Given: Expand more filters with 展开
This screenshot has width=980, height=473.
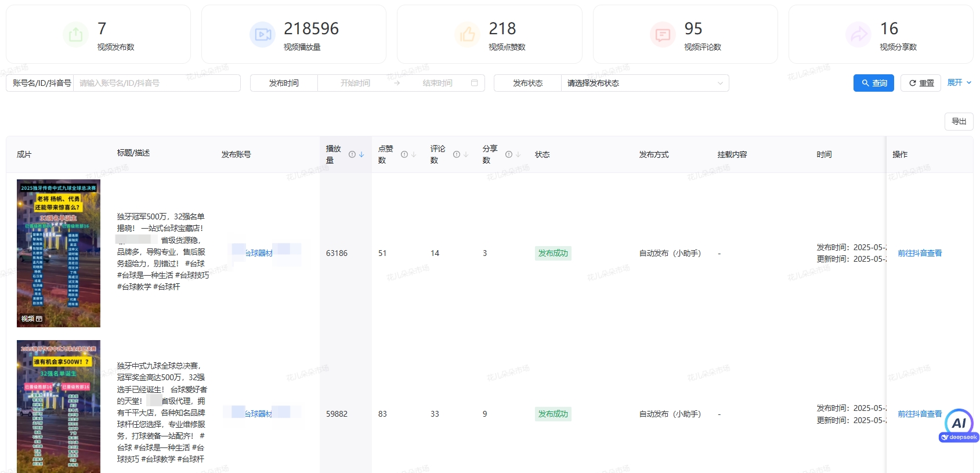Looking at the screenshot, I should pyautogui.click(x=959, y=82).
